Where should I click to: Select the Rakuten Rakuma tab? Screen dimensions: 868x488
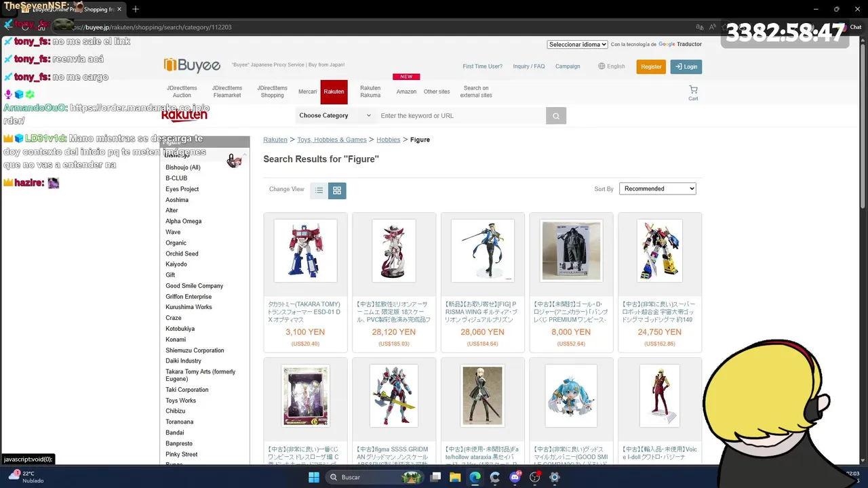click(x=370, y=91)
